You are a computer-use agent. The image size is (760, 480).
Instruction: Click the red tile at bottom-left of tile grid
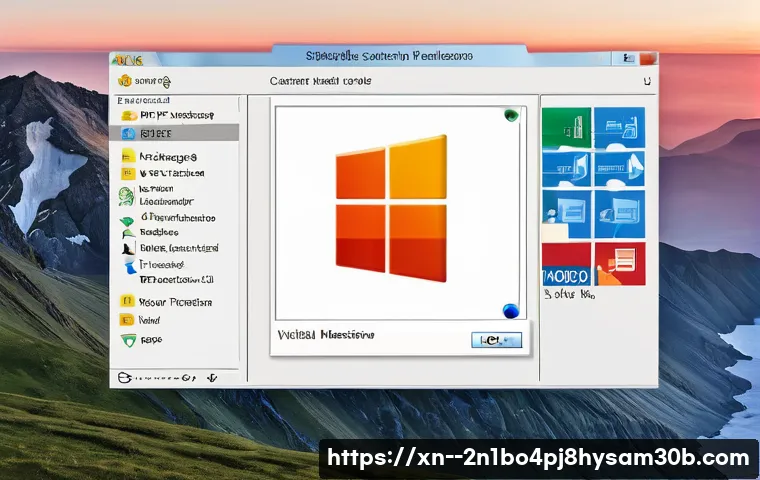565,263
